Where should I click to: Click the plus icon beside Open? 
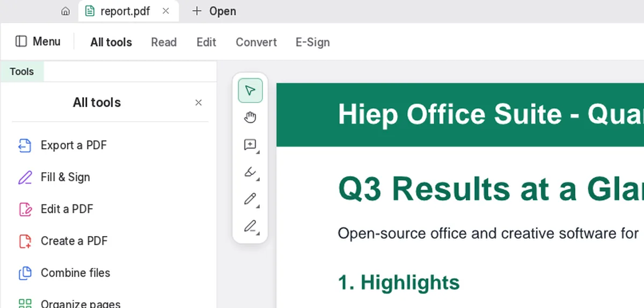pos(197,11)
